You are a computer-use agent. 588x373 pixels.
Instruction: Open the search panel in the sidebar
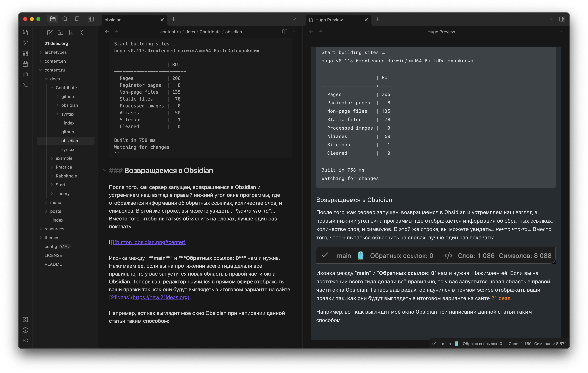[x=65, y=19]
